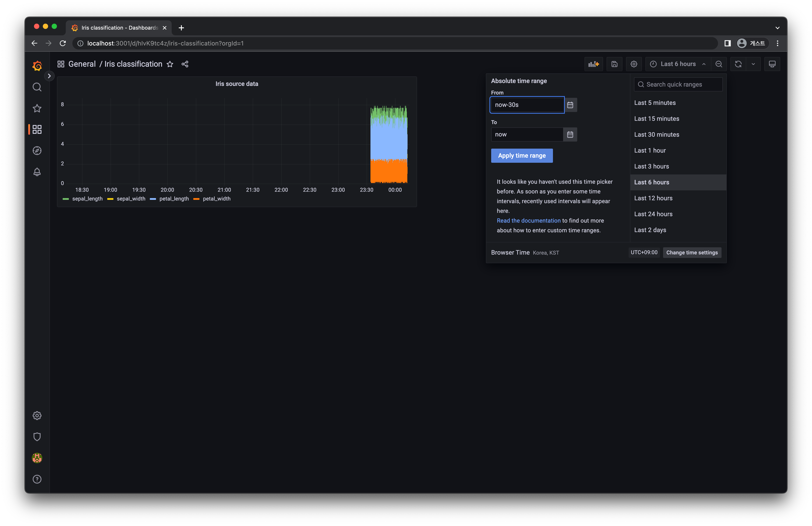Open the Read the documentation link

click(528, 221)
